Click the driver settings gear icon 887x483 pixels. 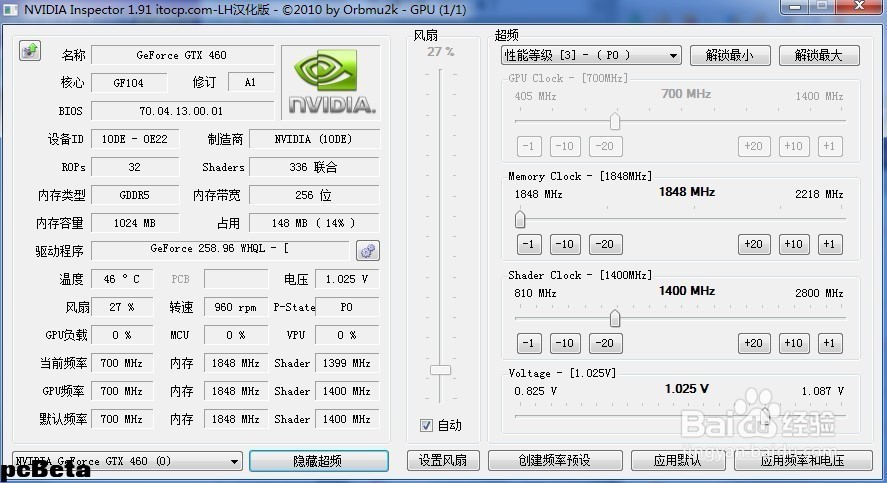pos(368,251)
